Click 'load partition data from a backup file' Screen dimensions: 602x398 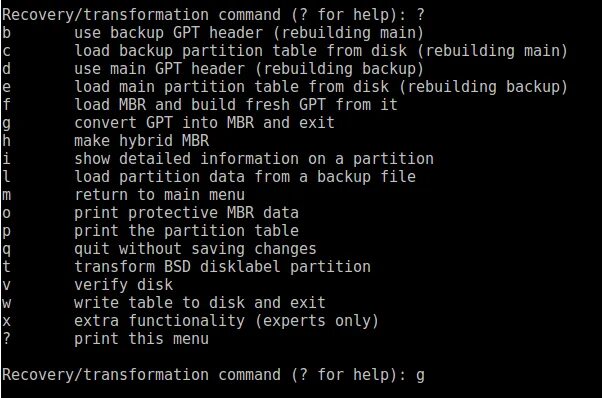click(x=245, y=177)
